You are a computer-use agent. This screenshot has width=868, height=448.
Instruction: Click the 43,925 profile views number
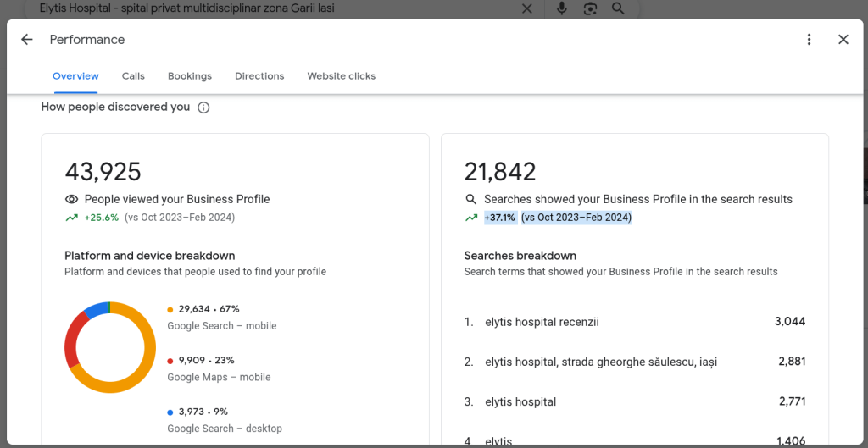pos(103,172)
